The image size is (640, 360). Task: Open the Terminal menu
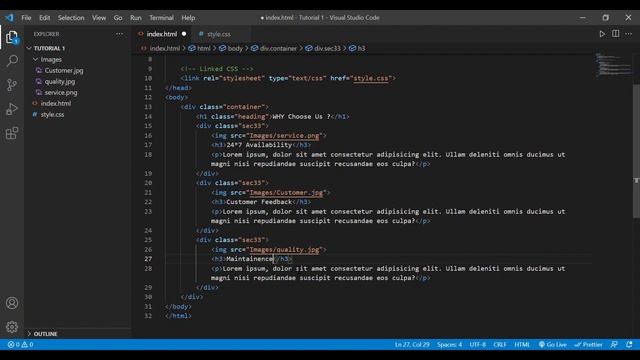161,18
